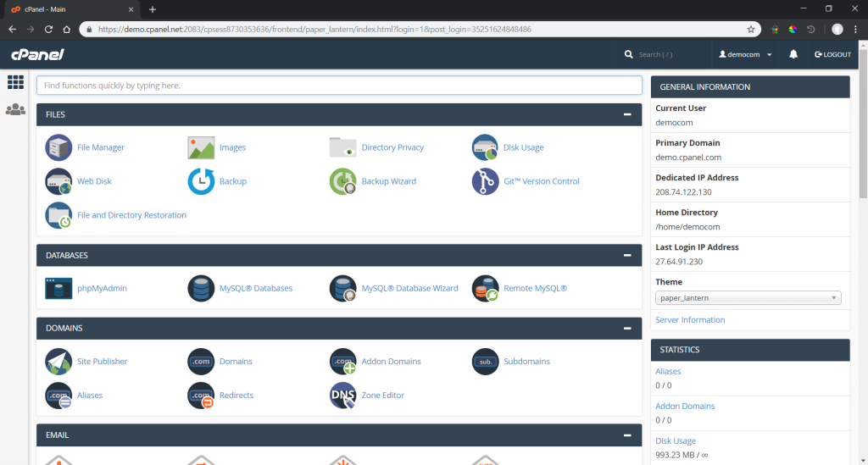Click the Dedicated IP 208.74.122.130 text

(683, 192)
